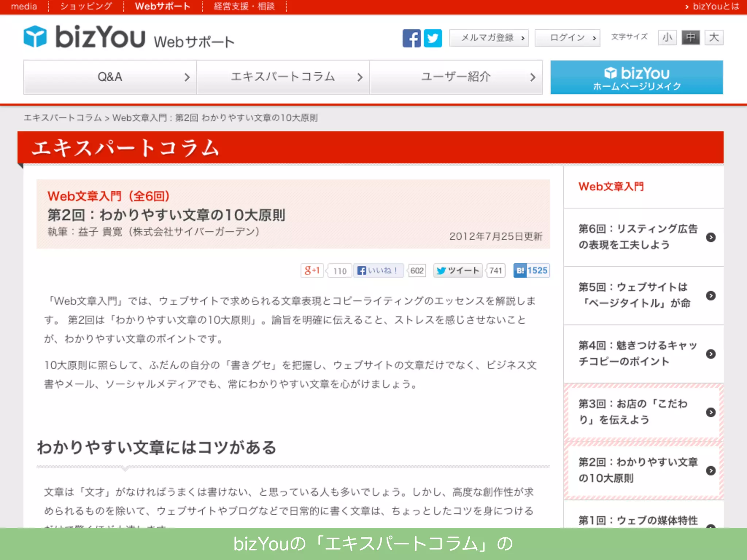Open 第5回：ウェブサイトは「ページタイトル」が命
This screenshot has height=560, width=747.
[643, 296]
